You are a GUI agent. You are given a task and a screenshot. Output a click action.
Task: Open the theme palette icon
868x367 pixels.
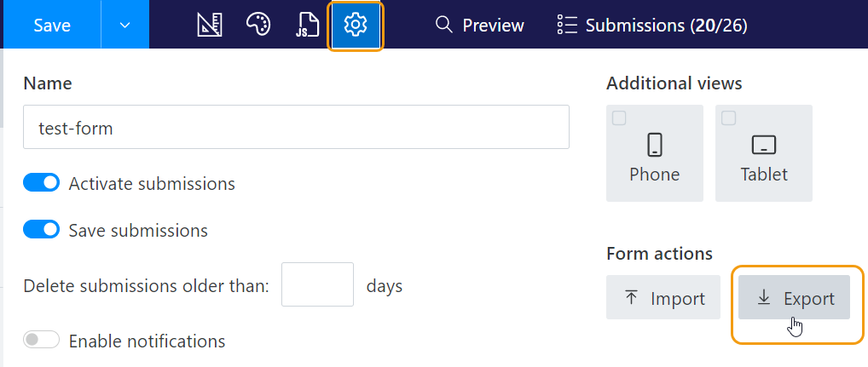(x=258, y=25)
